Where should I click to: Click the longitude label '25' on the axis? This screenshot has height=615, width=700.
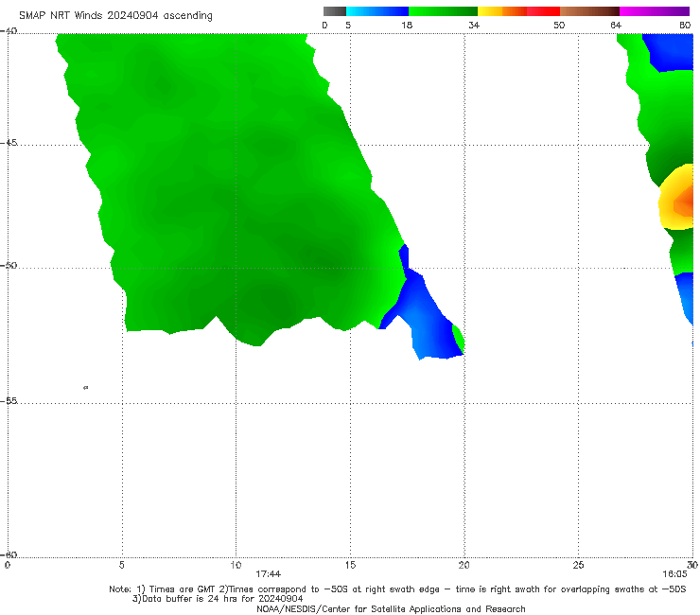578,566
